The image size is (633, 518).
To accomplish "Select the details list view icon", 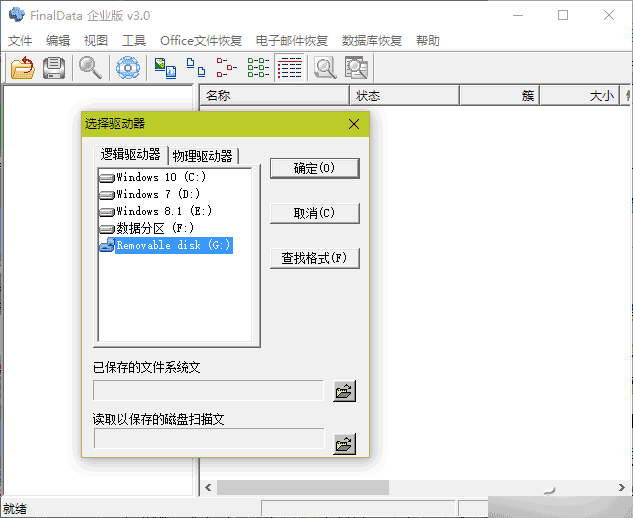I will click(289, 67).
